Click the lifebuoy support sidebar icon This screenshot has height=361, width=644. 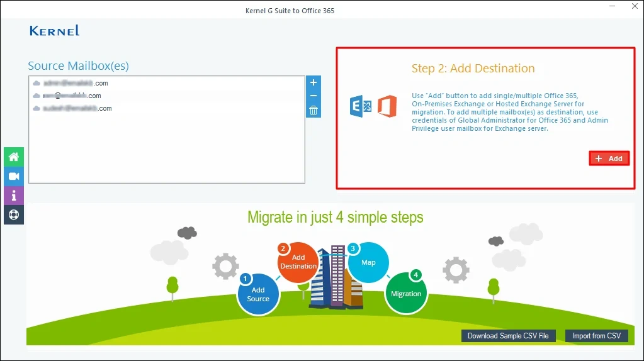(13, 214)
